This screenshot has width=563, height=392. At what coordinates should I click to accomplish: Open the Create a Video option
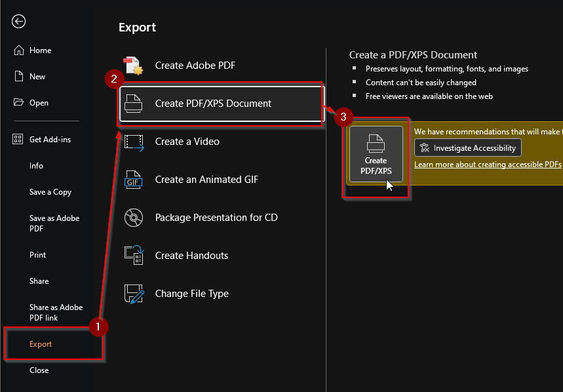(134, 142)
